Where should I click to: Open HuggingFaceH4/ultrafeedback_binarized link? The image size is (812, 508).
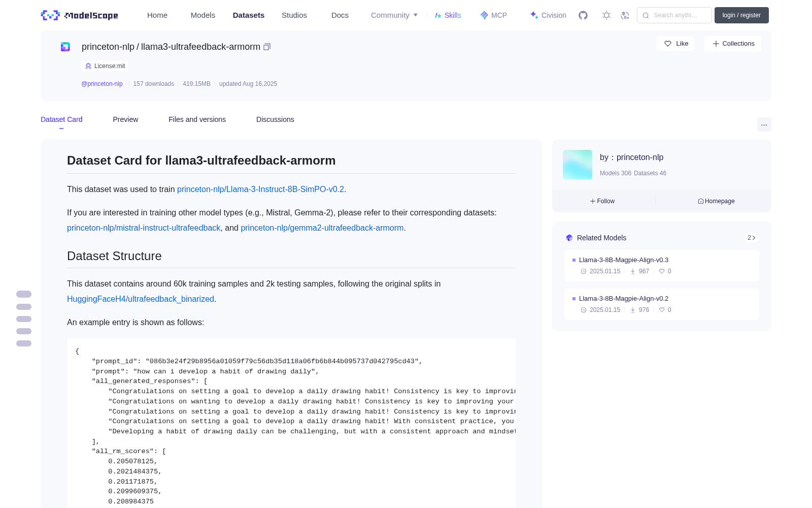point(141,299)
